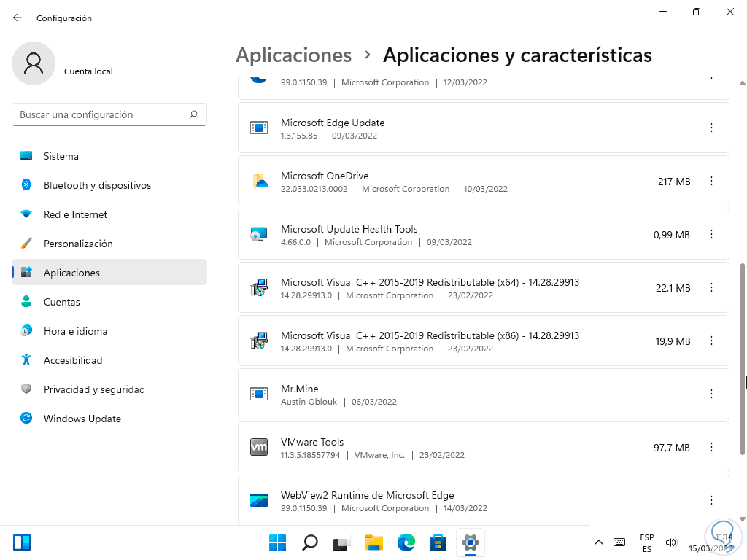Click the Microsoft Edge Update app icon
This screenshot has height=560, width=747.
pos(259,128)
